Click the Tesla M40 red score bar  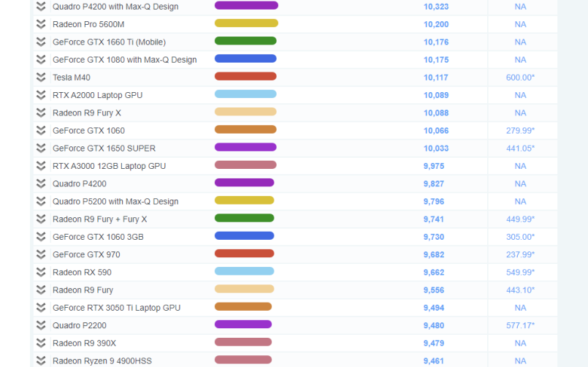tap(245, 76)
